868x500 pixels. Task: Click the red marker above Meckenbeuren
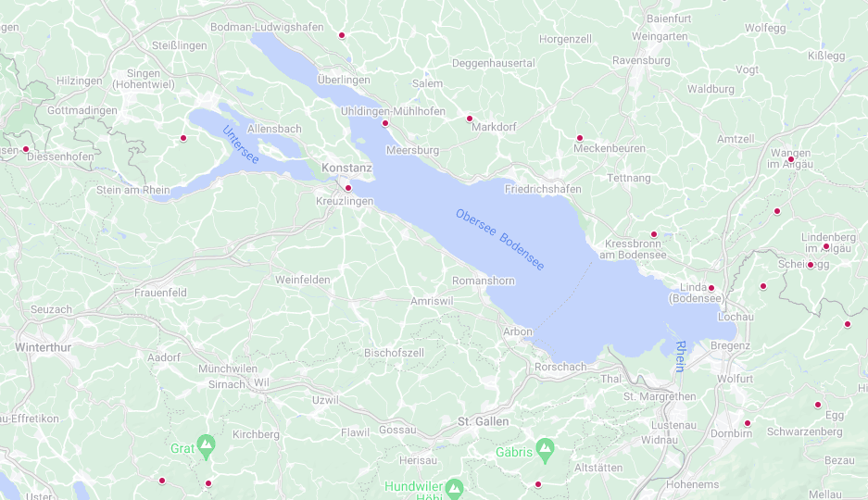(580, 138)
